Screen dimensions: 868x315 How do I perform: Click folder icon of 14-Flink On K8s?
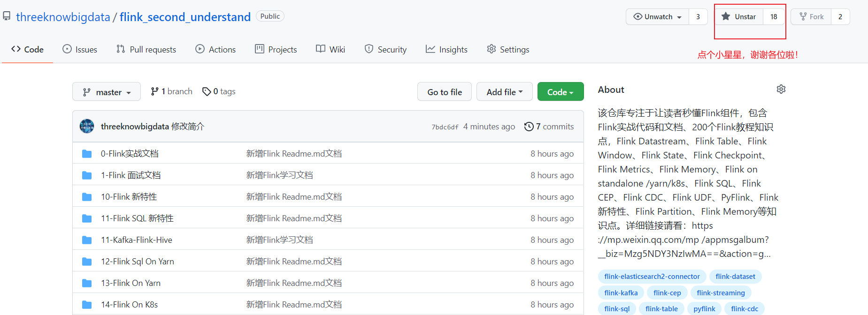point(87,305)
